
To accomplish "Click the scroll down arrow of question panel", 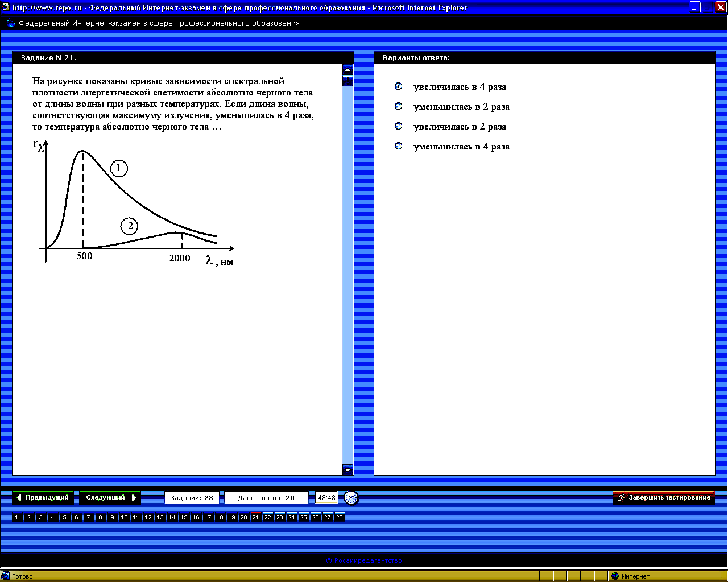I will 348,469.
